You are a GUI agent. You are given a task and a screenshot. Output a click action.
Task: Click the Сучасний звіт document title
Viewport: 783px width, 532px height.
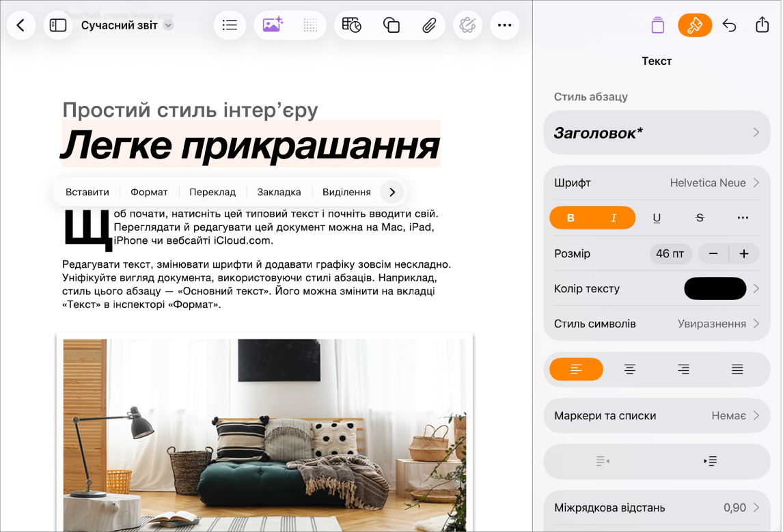pyautogui.click(x=120, y=25)
